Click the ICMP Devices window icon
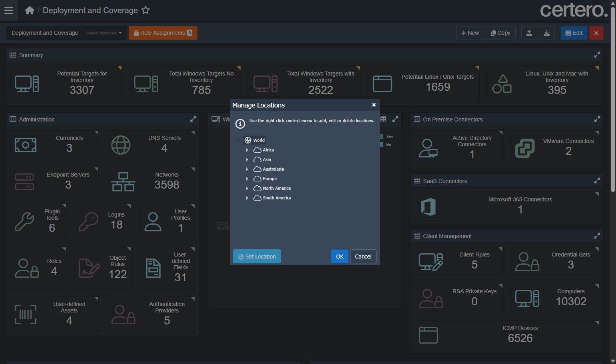 pyautogui.click(x=428, y=335)
